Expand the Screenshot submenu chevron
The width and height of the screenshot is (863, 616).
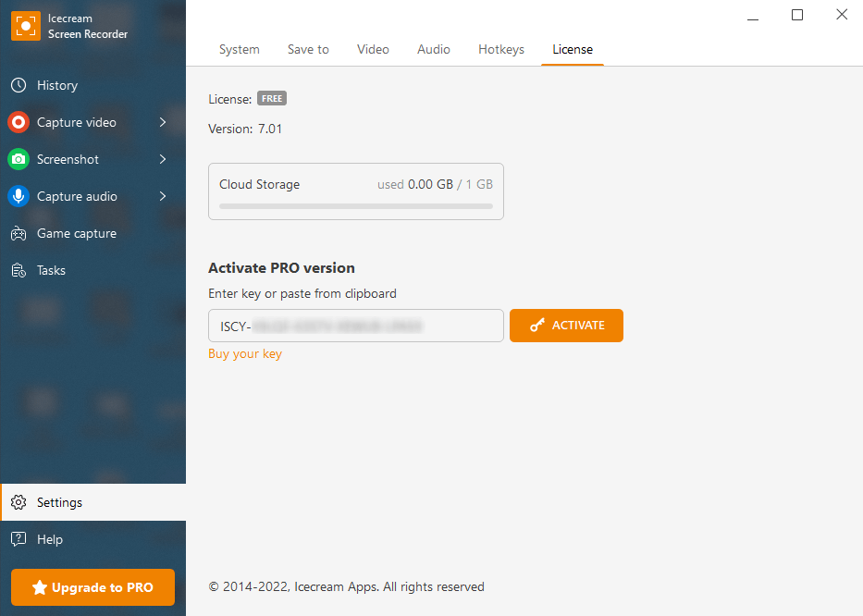(x=163, y=159)
